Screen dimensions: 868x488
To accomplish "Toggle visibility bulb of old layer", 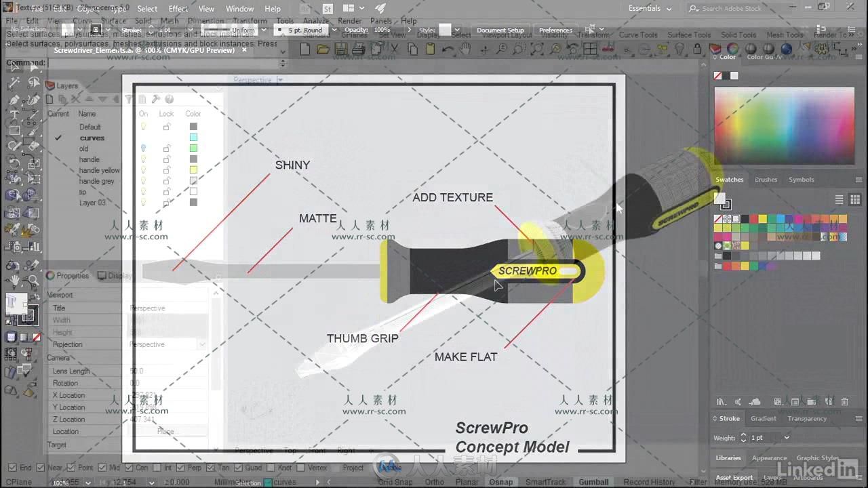I will (144, 148).
